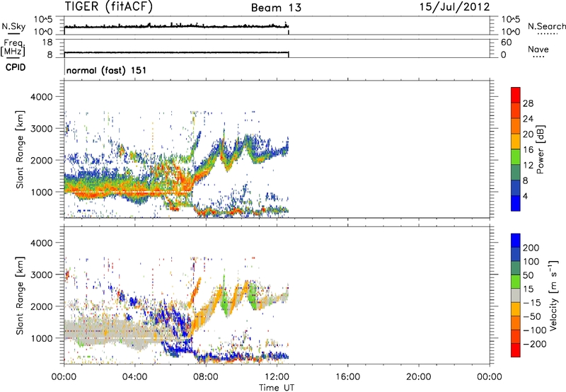Click the 04:00 time axis label

[x=134, y=376]
